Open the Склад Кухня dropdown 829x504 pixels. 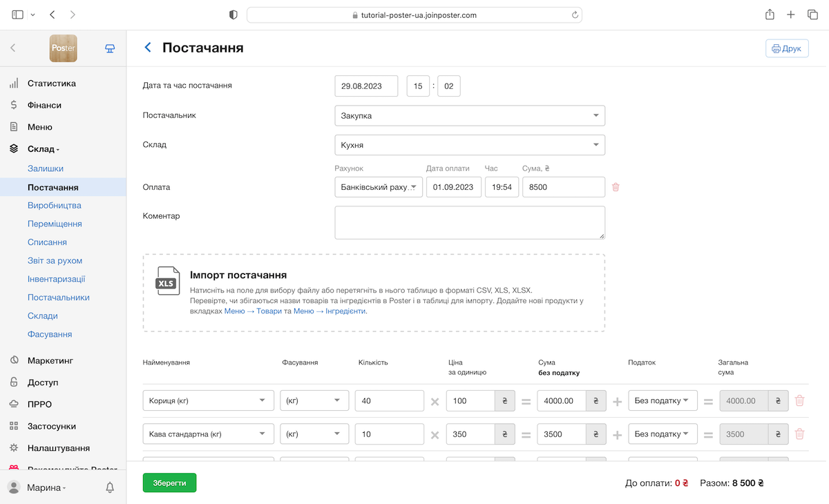(x=470, y=145)
